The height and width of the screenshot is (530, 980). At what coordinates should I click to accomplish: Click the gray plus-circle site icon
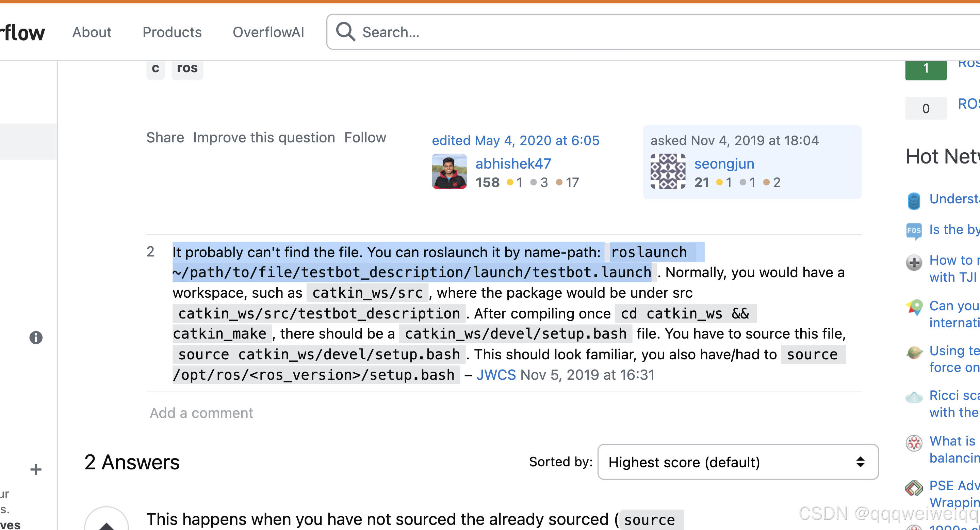[x=914, y=262]
